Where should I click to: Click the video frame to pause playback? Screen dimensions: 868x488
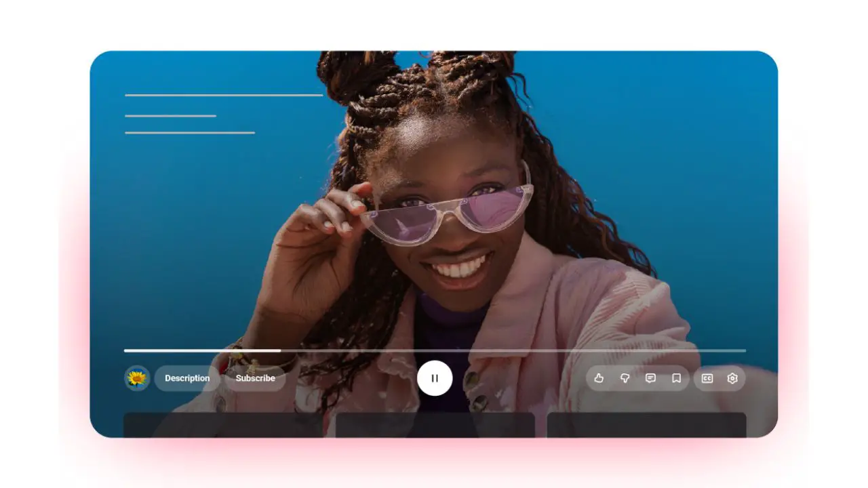(x=434, y=203)
